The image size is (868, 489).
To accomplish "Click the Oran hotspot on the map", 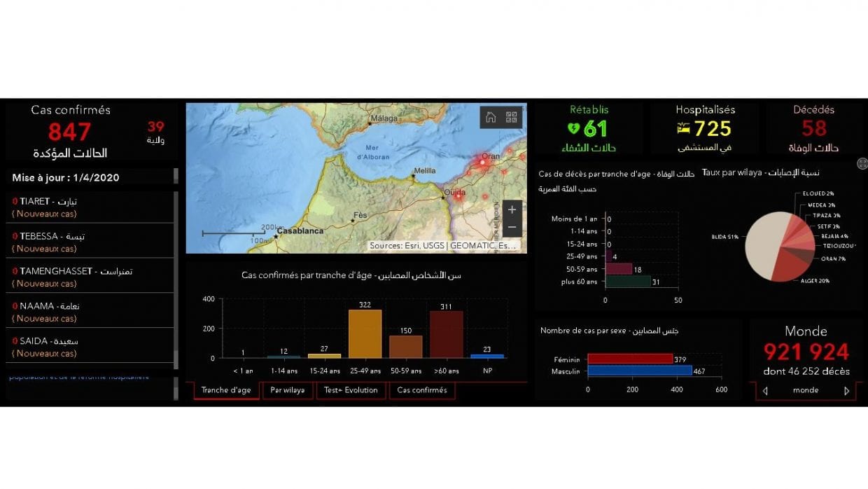I will [x=482, y=163].
